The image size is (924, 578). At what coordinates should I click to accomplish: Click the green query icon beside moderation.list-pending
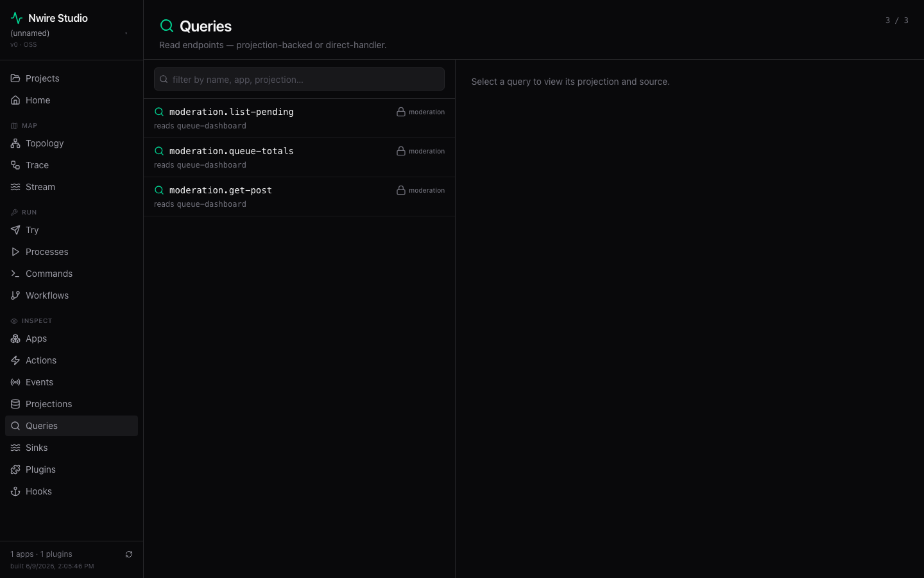pyautogui.click(x=159, y=112)
